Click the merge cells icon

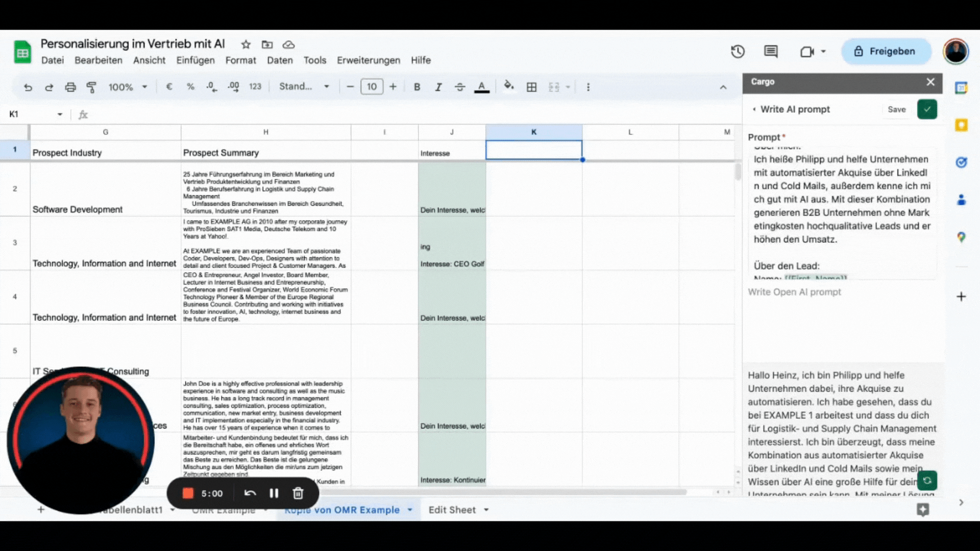[553, 87]
